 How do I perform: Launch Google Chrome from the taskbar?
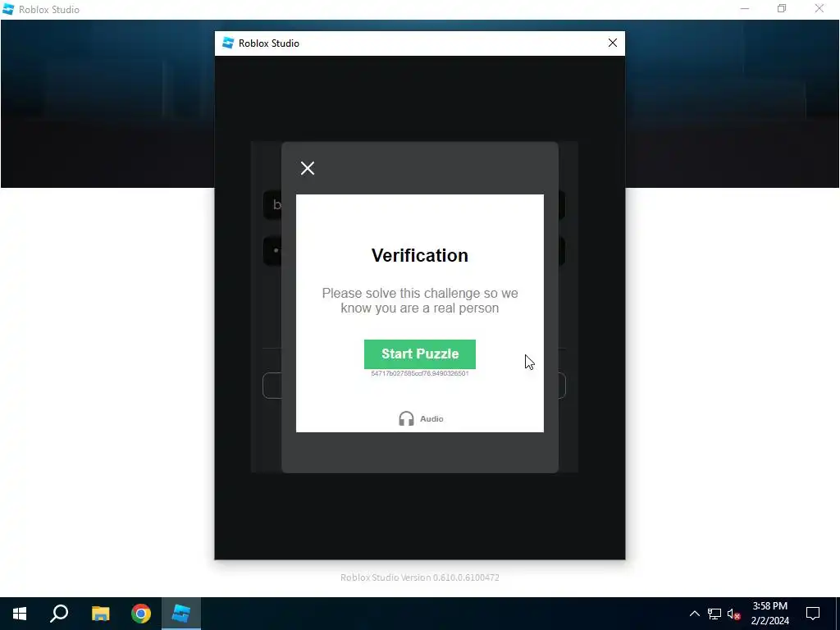(141, 614)
